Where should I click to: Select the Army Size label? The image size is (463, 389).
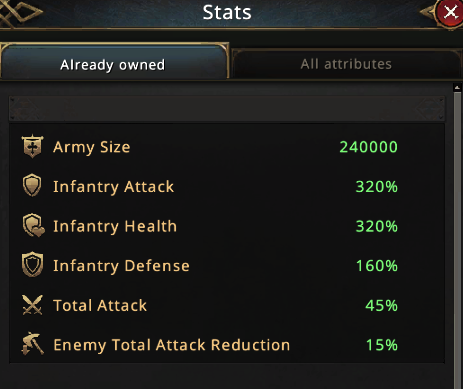click(92, 147)
